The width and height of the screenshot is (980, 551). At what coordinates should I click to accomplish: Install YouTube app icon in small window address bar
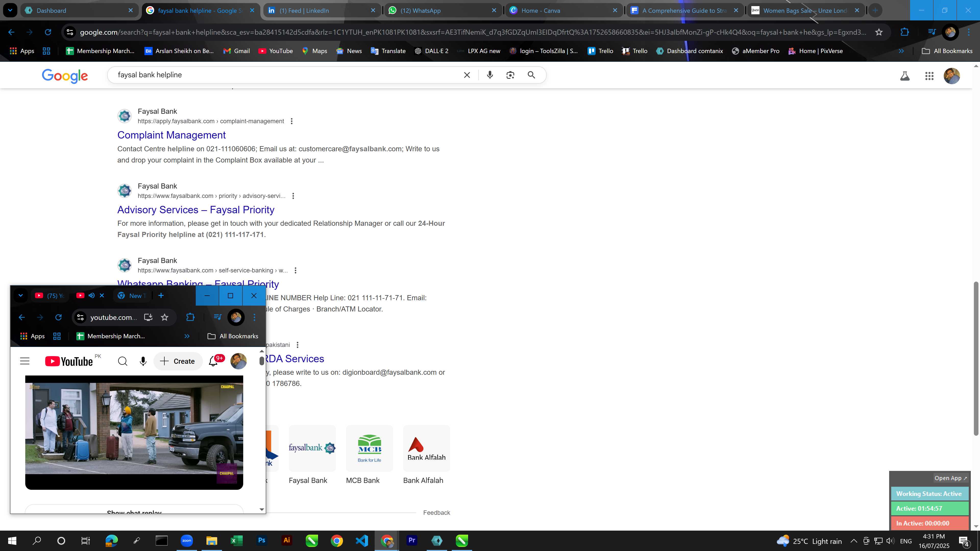pos(148,317)
